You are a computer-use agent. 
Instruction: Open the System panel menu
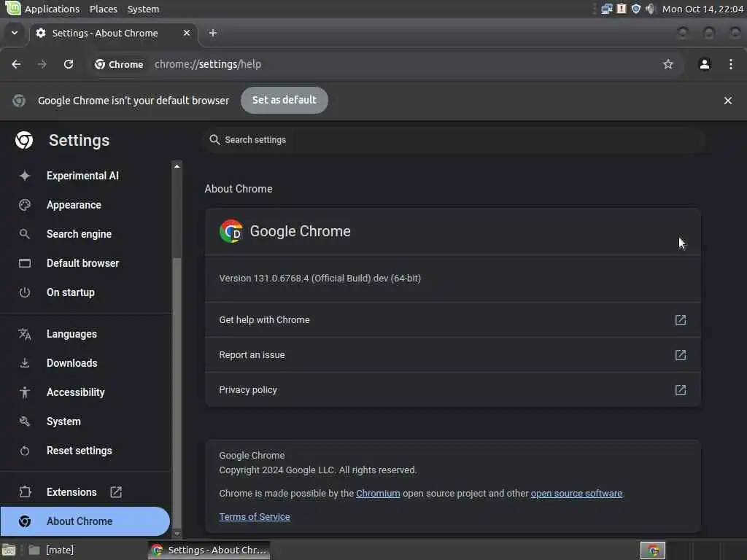click(143, 9)
